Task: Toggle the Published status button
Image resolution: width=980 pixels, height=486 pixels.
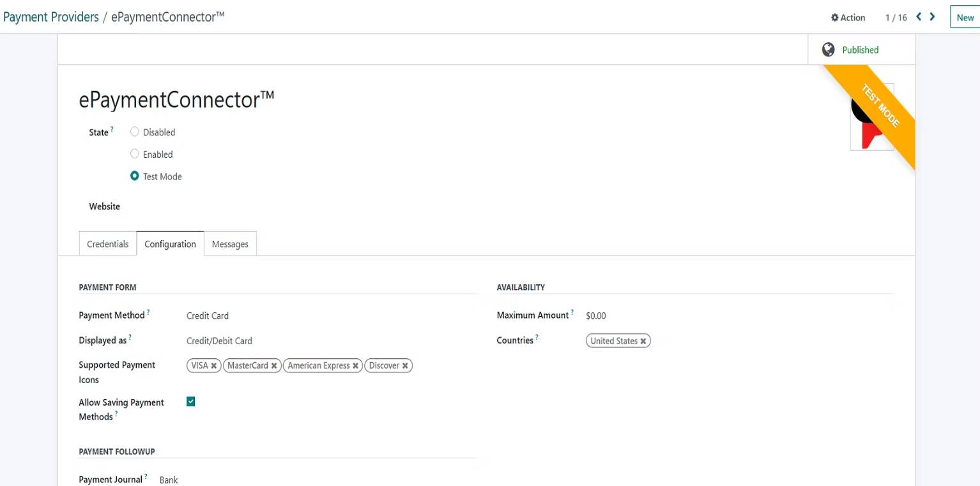Action: tap(861, 50)
